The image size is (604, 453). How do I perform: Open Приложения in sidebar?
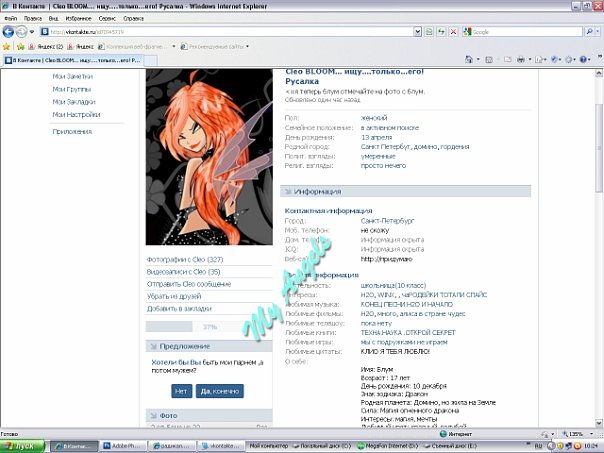(72, 131)
